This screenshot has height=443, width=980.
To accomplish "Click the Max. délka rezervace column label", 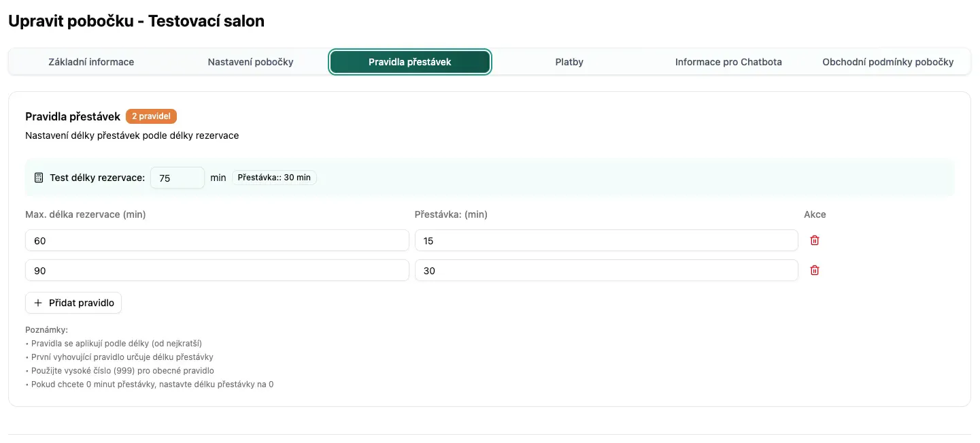I will pyautogui.click(x=86, y=214).
